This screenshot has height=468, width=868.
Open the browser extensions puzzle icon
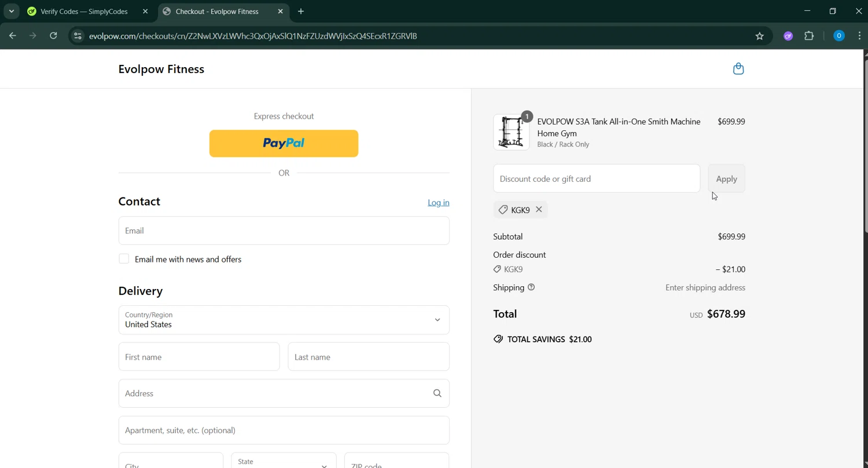(x=809, y=36)
